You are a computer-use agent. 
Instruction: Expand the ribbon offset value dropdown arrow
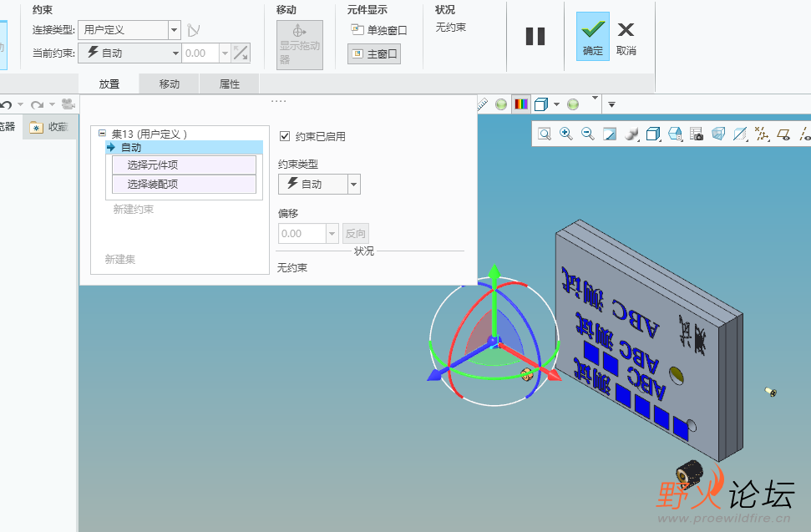point(225,53)
